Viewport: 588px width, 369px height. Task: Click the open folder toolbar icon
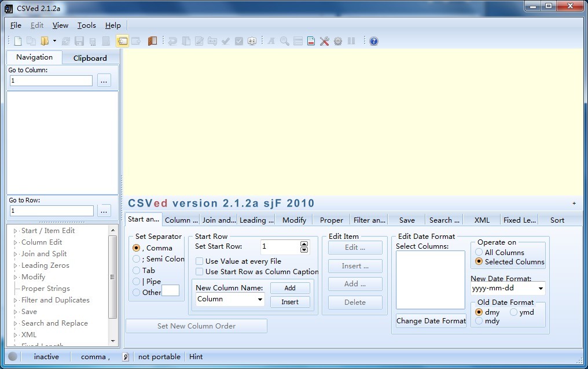45,41
